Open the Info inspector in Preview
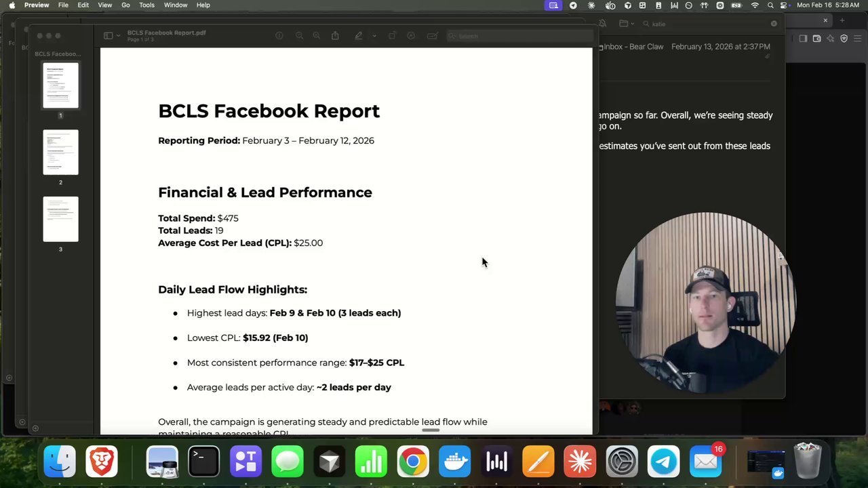868x488 pixels. click(279, 35)
